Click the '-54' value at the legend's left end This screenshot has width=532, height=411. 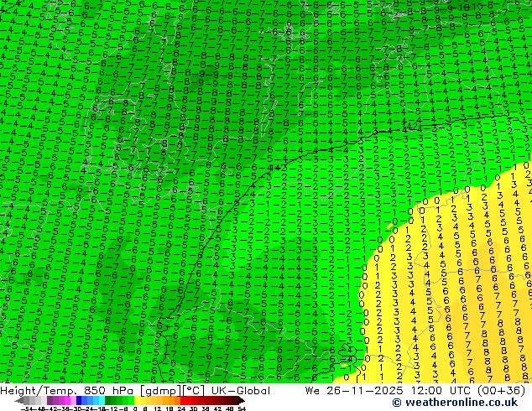26,408
